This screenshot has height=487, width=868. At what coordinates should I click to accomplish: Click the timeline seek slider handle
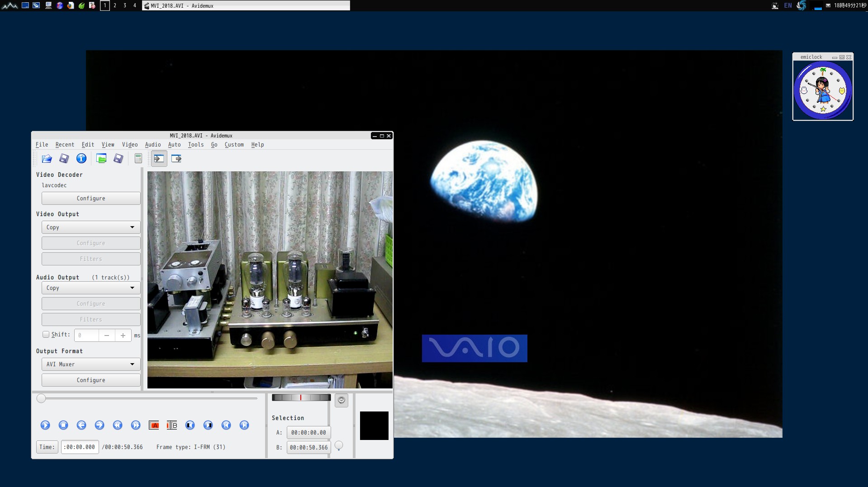pos(41,398)
